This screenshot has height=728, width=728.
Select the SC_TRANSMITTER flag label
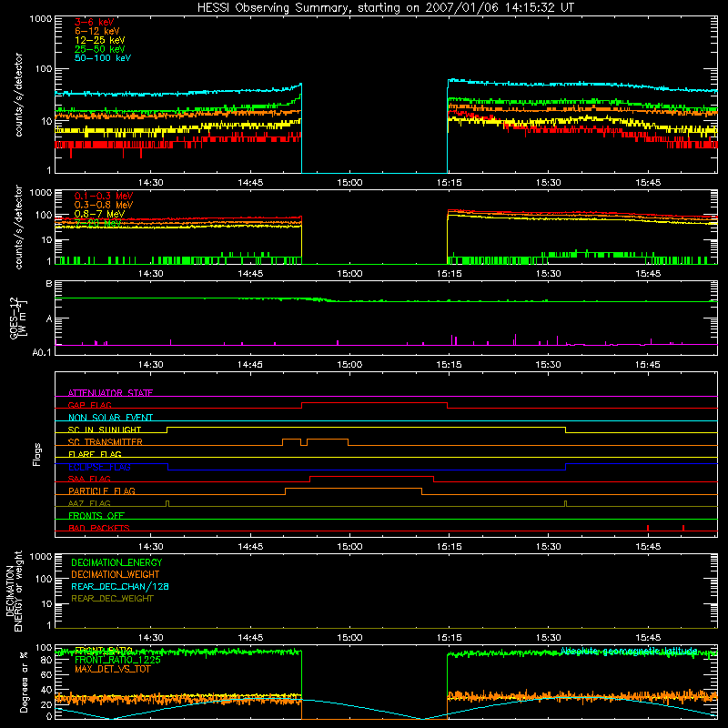(x=106, y=442)
